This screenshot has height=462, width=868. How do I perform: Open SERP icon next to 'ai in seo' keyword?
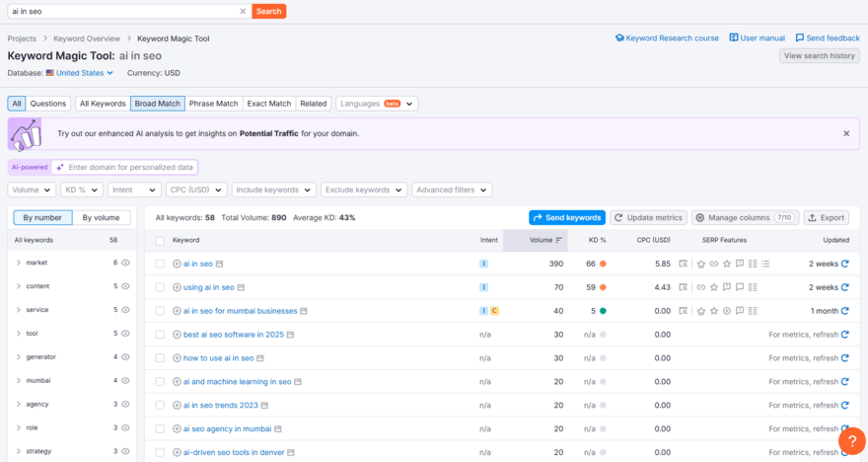(x=219, y=265)
